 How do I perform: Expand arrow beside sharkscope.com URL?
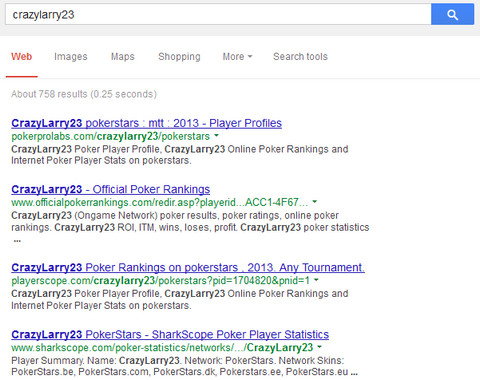click(x=319, y=347)
